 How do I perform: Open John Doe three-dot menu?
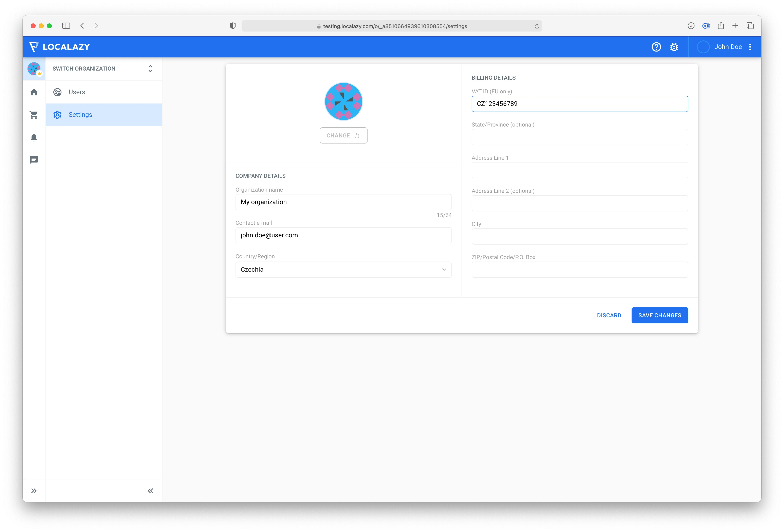tap(750, 47)
